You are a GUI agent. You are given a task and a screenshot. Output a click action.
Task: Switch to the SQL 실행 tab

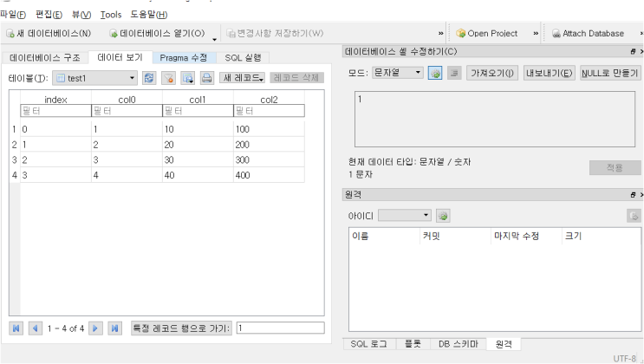(x=243, y=57)
